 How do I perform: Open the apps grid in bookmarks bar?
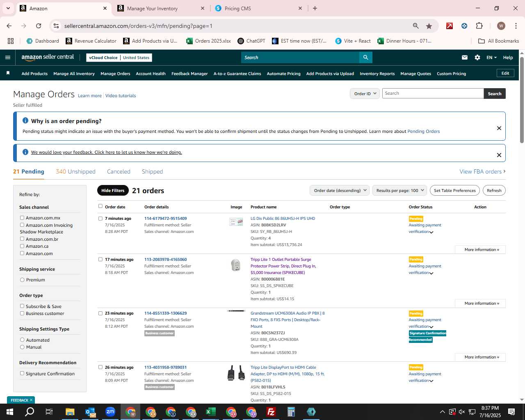tap(11, 41)
